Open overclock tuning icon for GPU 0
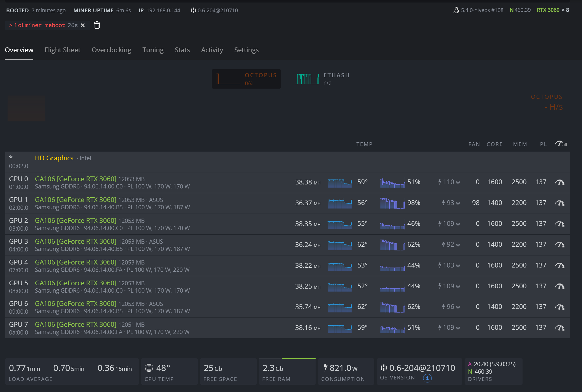 pyautogui.click(x=560, y=182)
